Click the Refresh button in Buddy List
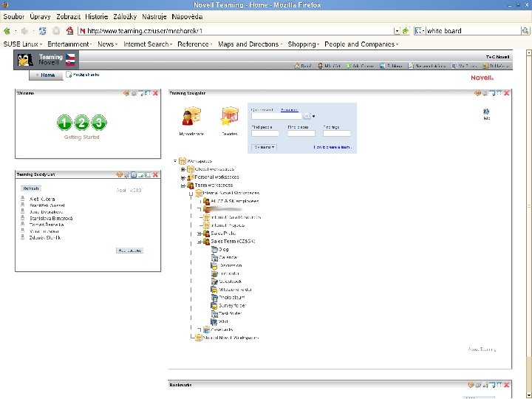Screen dimensions: 532x399 pyautogui.click(x=31, y=188)
